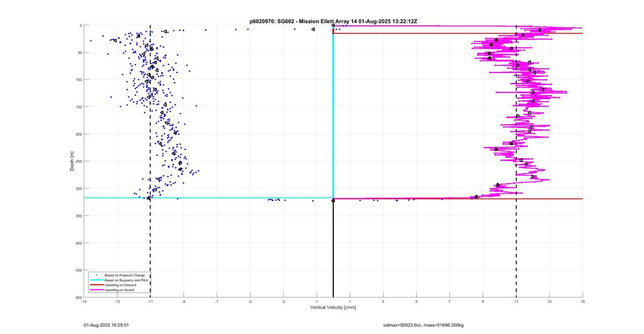
Task: Select legend entry 'Based on Pressure Change'
Action: (x=123, y=275)
